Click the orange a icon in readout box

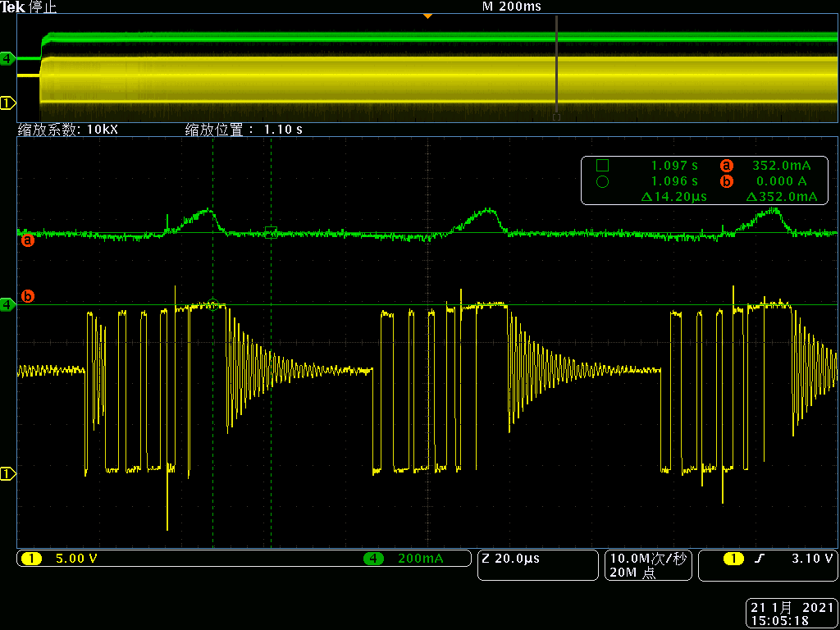[x=726, y=166]
